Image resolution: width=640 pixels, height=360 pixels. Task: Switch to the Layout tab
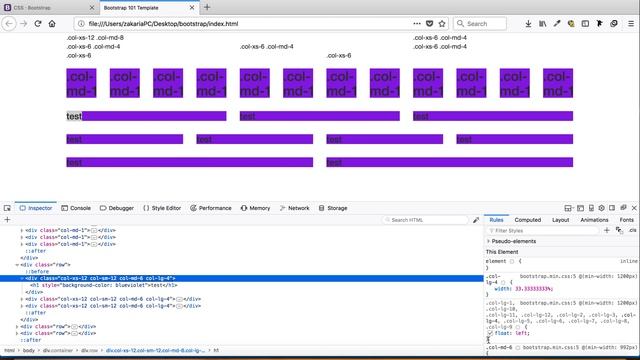pyautogui.click(x=560, y=220)
